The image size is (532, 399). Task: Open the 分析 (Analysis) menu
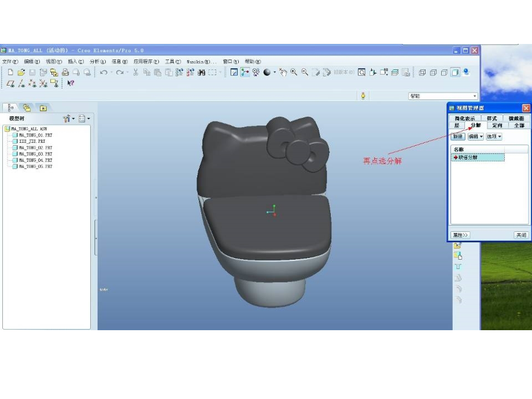[x=98, y=61]
